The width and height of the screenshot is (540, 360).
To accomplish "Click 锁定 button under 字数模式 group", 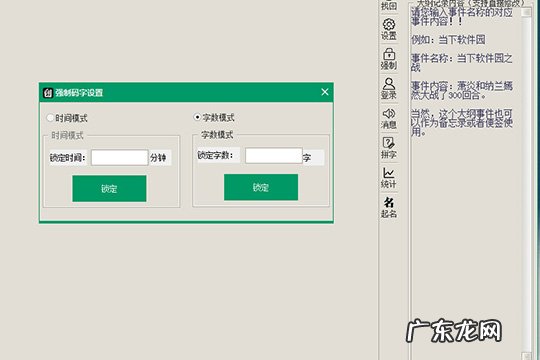I will coord(261,187).
